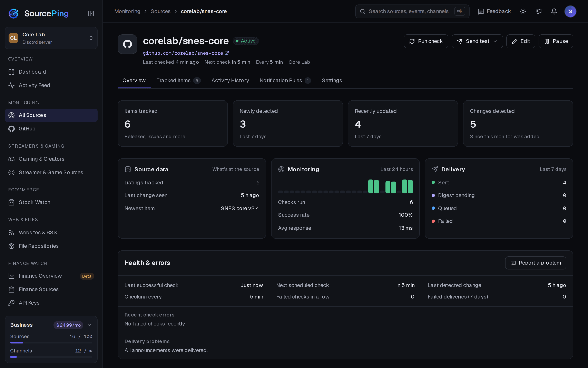Click the Channels usage progress bar
588x368 pixels.
pyautogui.click(x=51, y=357)
